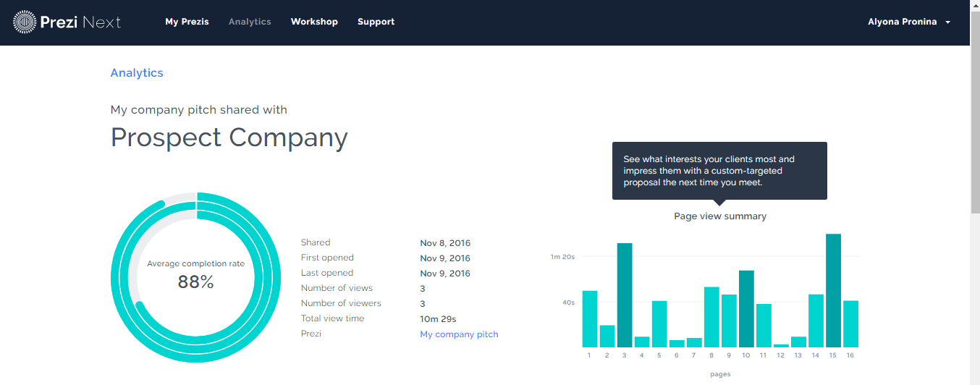
Task: Select the tallest bar for page 15
Action: point(833,290)
